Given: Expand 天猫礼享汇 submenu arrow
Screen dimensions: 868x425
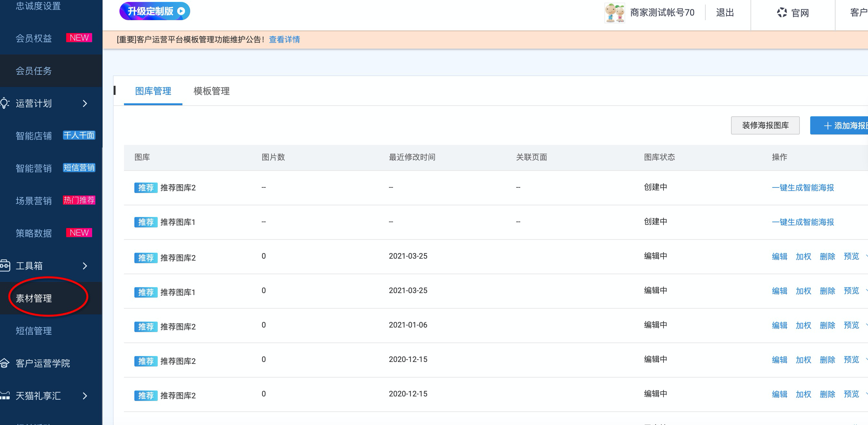Looking at the screenshot, I should [x=85, y=396].
